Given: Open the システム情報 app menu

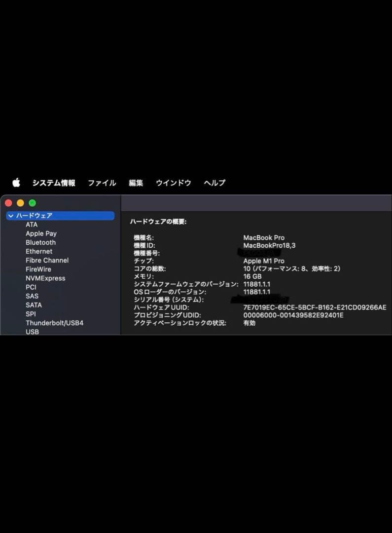Looking at the screenshot, I should 54,183.
